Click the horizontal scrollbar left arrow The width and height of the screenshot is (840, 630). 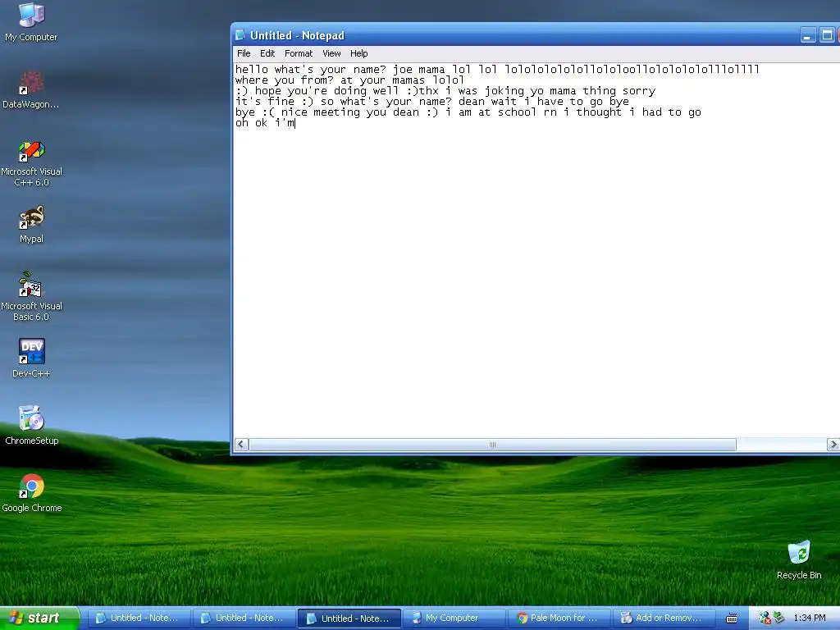(242, 444)
